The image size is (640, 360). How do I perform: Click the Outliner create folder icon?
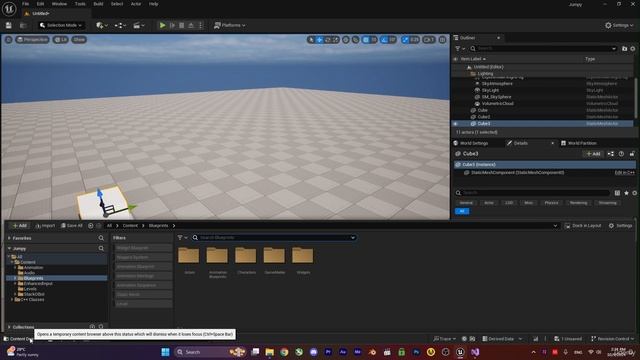click(x=624, y=49)
